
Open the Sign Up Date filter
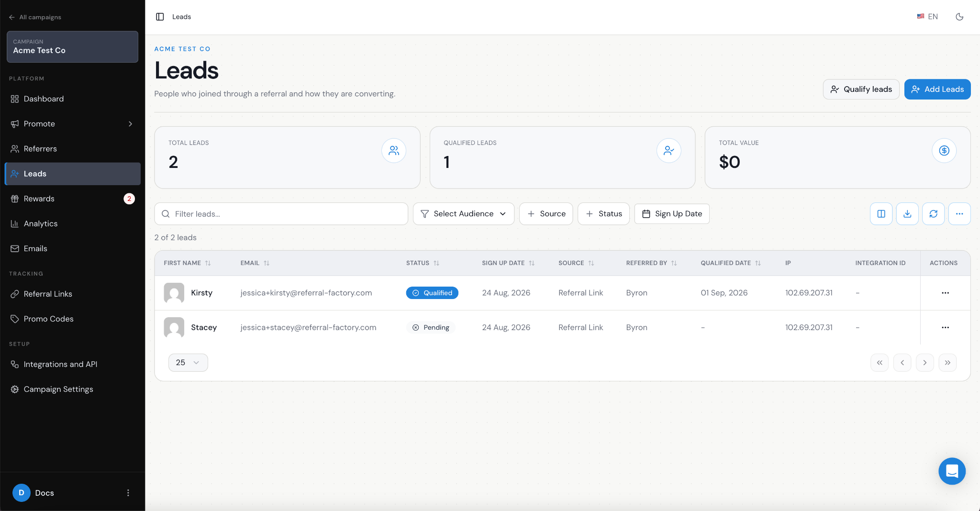(672, 214)
